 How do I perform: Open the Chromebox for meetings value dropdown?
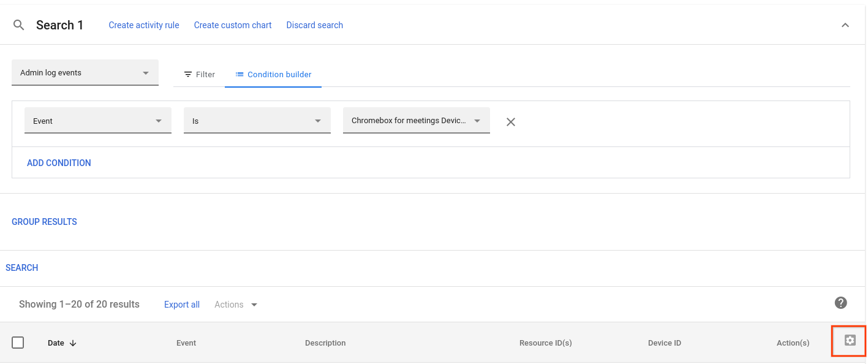coord(417,121)
